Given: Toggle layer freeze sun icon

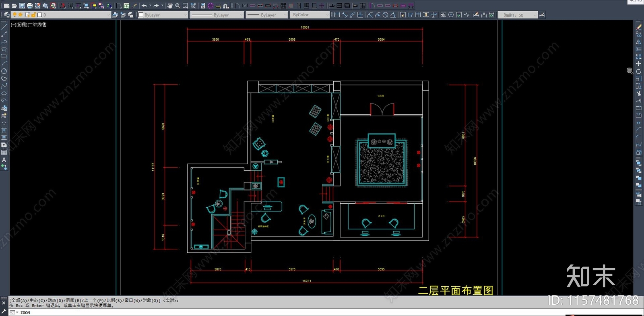Looking at the screenshot, I should pos(20,15).
